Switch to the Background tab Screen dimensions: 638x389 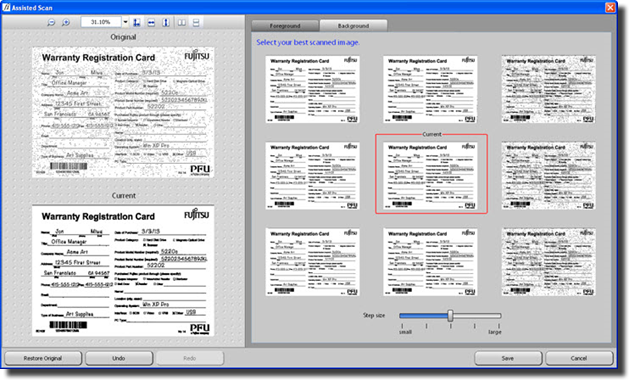pos(353,26)
